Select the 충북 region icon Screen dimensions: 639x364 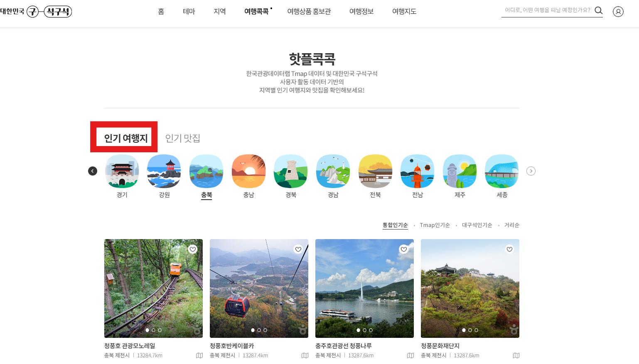[x=206, y=171]
